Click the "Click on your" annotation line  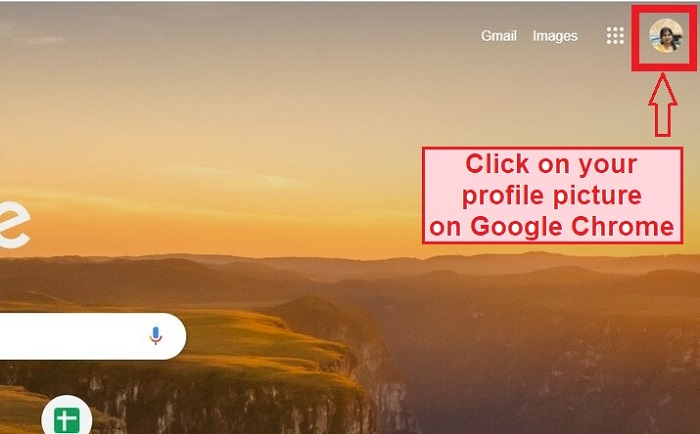click(551, 165)
